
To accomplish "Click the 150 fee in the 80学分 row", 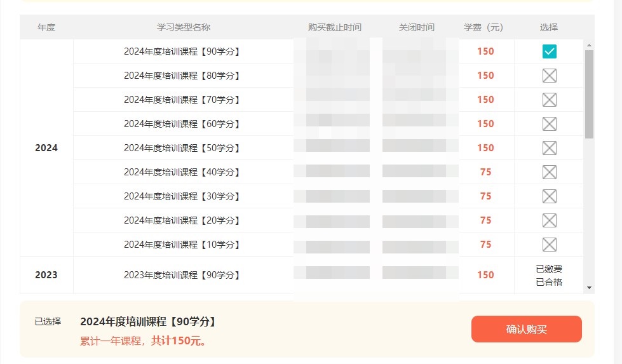I will click(x=485, y=76).
